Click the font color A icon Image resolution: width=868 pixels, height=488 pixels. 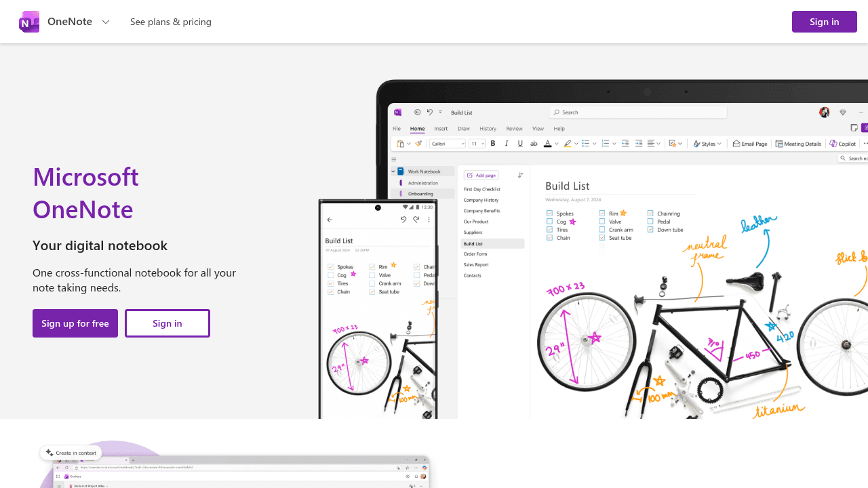pyautogui.click(x=548, y=144)
